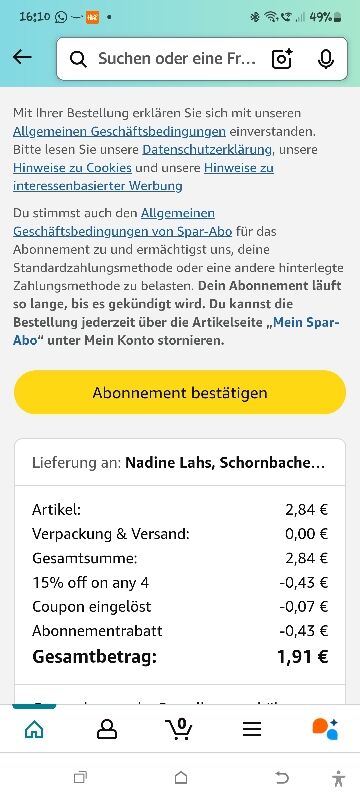Image resolution: width=360 pixels, height=800 pixels.
Task: Open the hamburger menu tab
Action: click(252, 730)
